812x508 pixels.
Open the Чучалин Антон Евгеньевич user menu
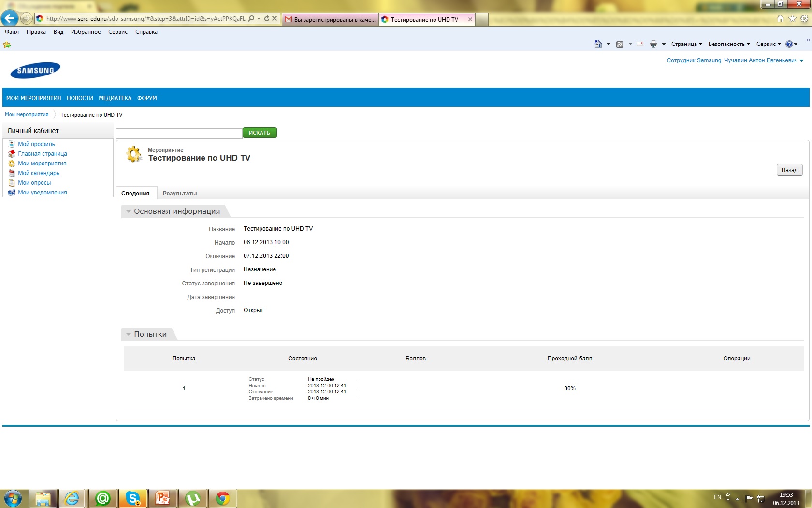[763, 60]
